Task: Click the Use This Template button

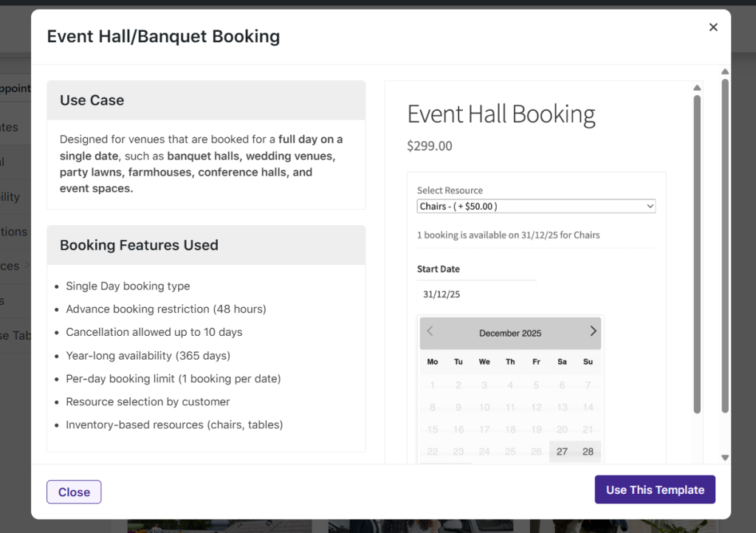Action: tap(654, 489)
